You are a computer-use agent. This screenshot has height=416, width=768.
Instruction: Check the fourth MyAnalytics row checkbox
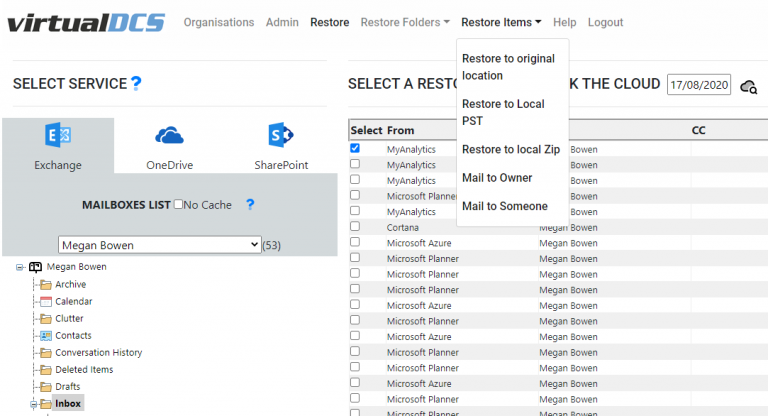(x=355, y=211)
